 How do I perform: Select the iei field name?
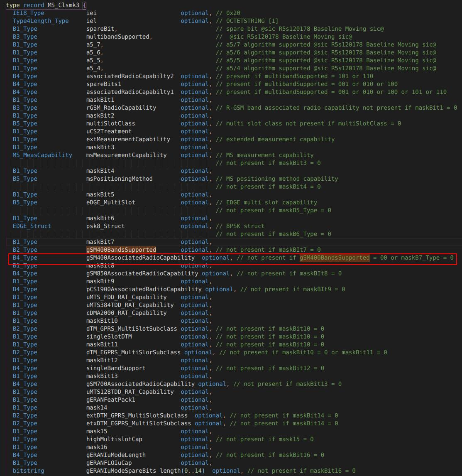[x=91, y=13]
